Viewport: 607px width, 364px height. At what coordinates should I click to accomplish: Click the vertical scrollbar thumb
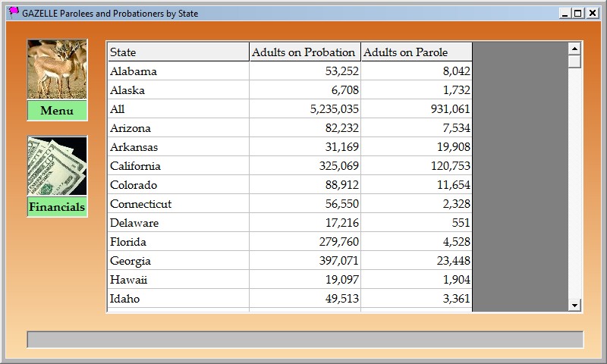574,61
